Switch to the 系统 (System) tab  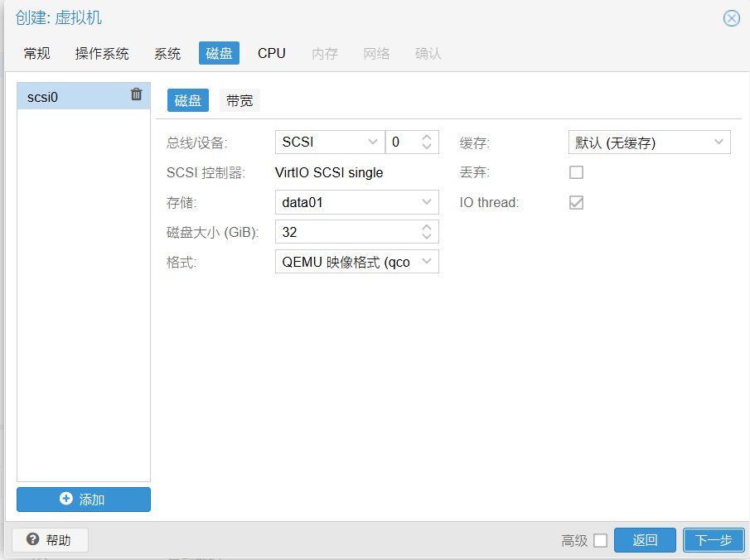pyautogui.click(x=167, y=53)
